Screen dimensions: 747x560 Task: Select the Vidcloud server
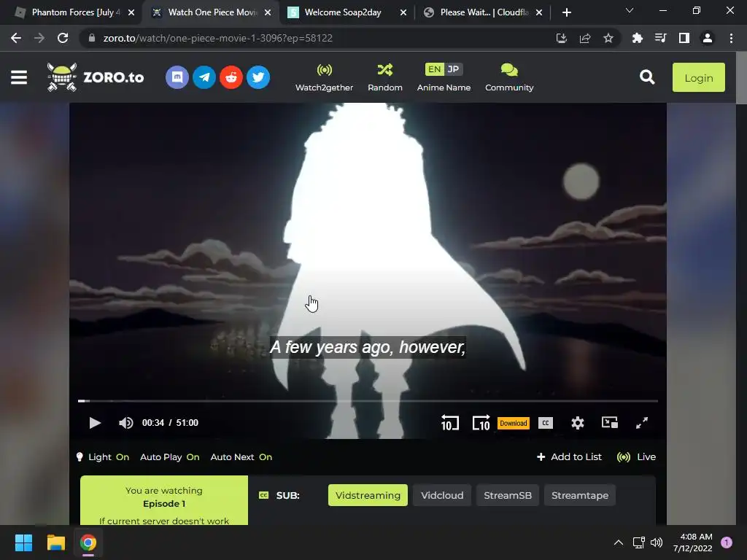coord(442,495)
